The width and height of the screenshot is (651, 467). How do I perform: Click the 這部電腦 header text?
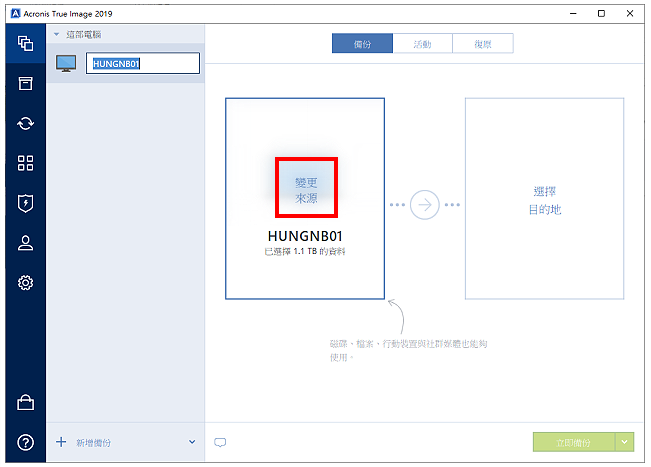84,34
